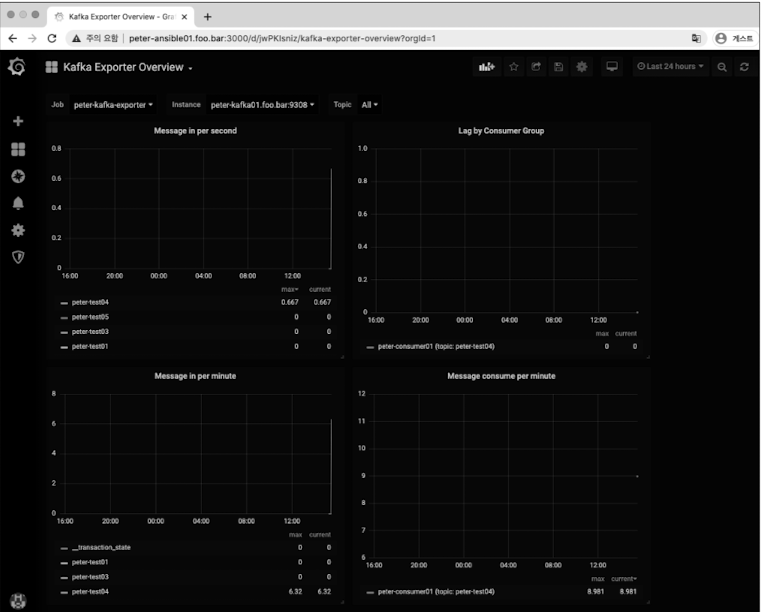The width and height of the screenshot is (764, 612).
Task: Click the 0.667 max value for peter-test04
Action: (x=289, y=303)
